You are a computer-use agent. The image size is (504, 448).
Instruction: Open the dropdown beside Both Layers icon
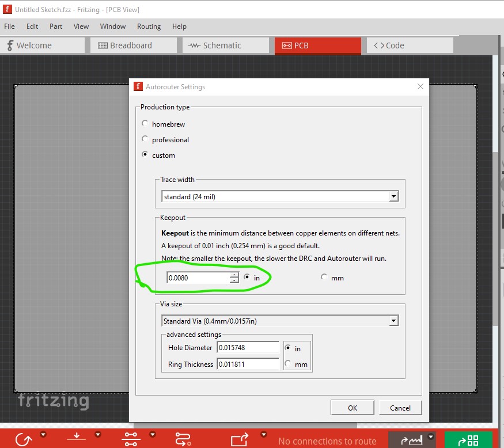153,435
